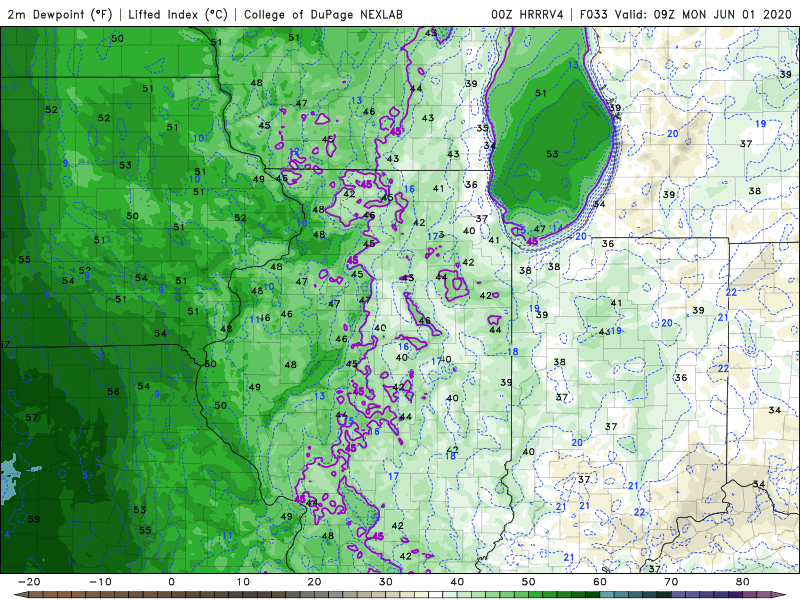Click the blue lifted index value 7
The width and height of the screenshot is (800, 600).
pos(101,357)
